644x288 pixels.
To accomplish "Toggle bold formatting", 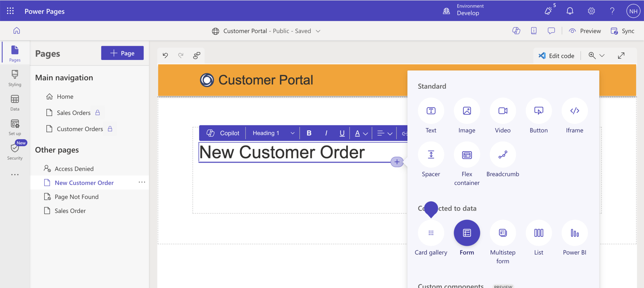I will [x=309, y=133].
